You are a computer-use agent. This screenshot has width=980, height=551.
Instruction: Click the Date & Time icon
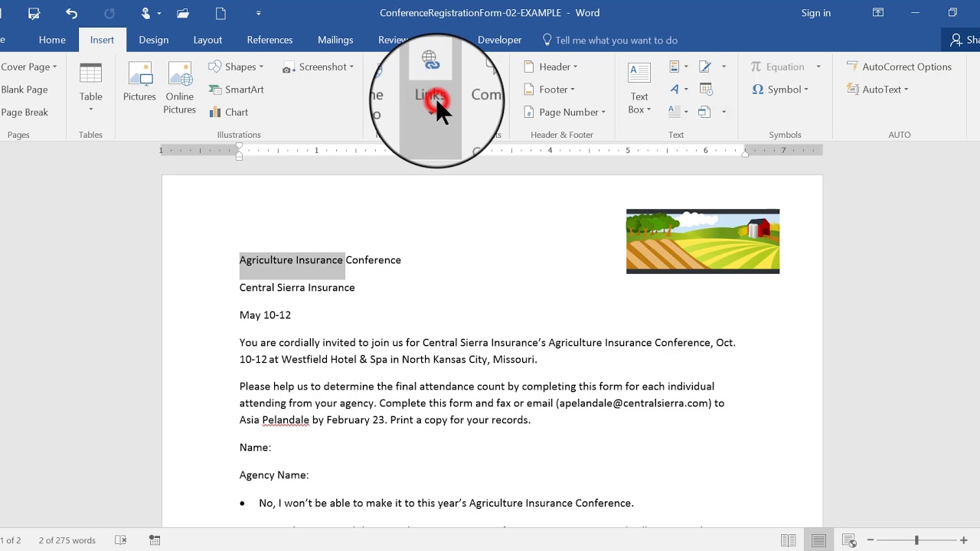[705, 90]
